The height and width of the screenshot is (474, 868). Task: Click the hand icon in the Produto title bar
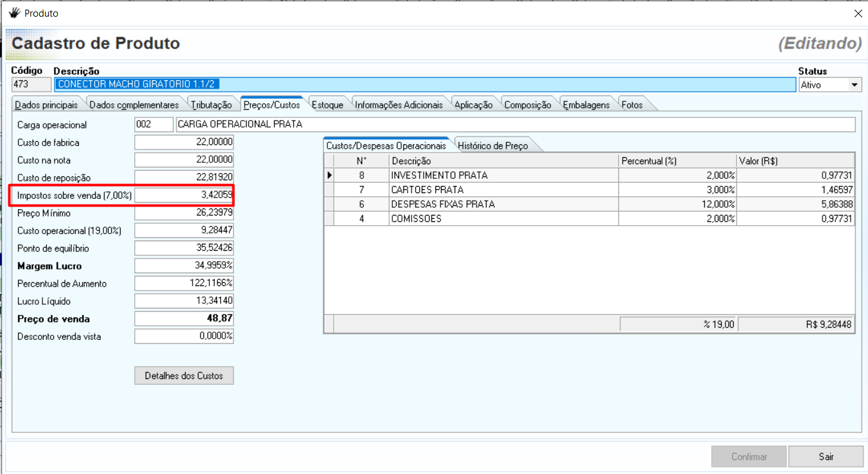14,13
